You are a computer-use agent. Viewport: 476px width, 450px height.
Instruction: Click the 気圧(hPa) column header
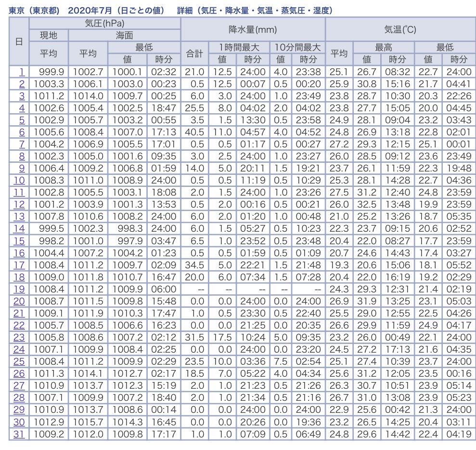click(x=104, y=23)
